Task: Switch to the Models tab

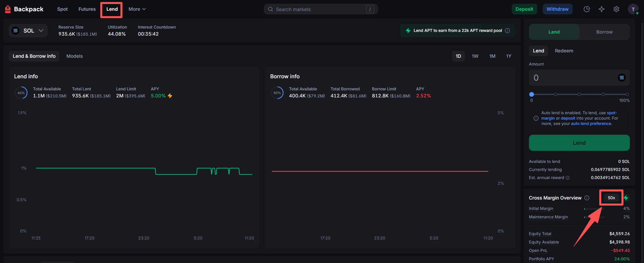Action: click(74, 56)
